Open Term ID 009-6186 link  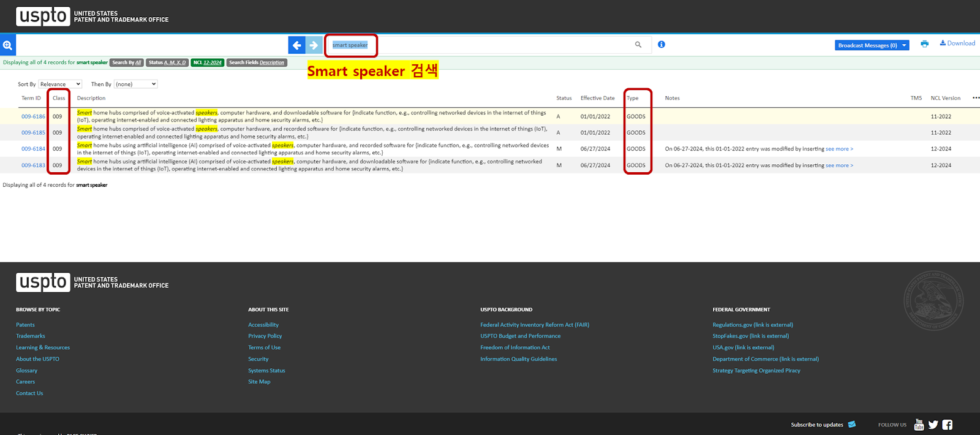click(x=33, y=116)
